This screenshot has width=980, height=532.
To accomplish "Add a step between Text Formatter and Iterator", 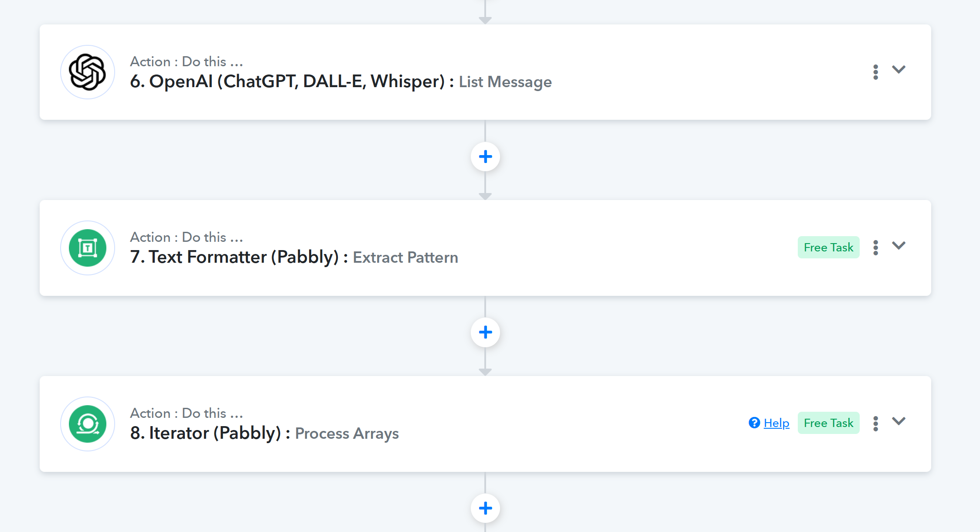I will coord(485,332).
